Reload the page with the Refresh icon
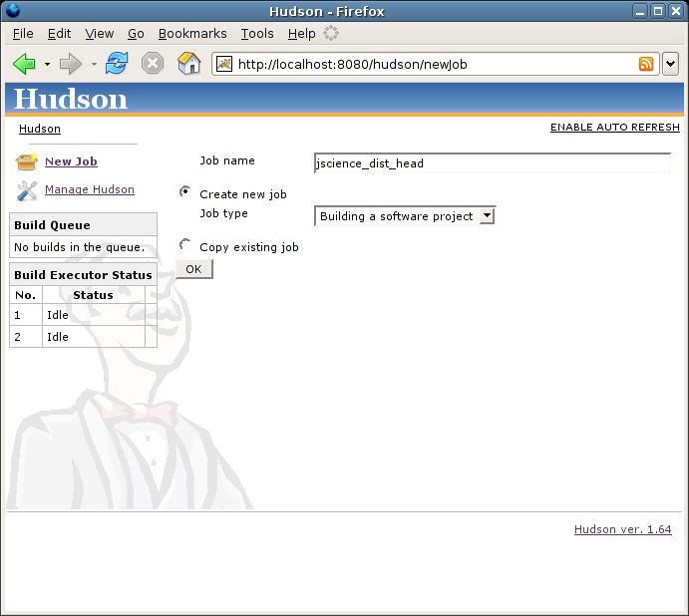689x616 pixels. click(x=117, y=64)
